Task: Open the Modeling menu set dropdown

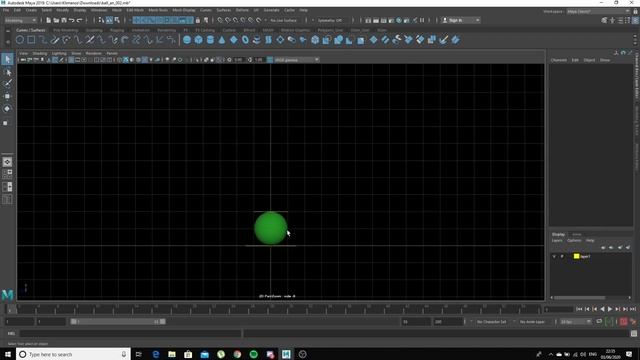Action: click(x=20, y=20)
